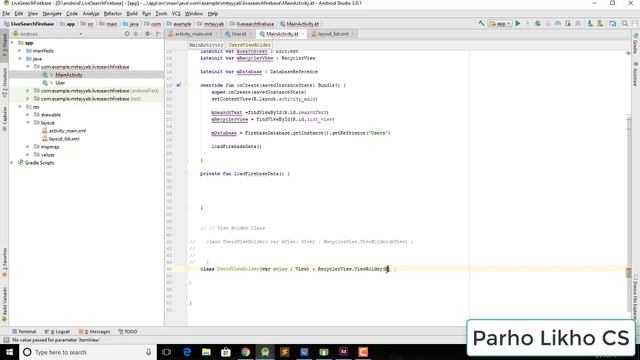Click microphone icon in Windows search box
The image size is (640, 360).
click(149, 352)
